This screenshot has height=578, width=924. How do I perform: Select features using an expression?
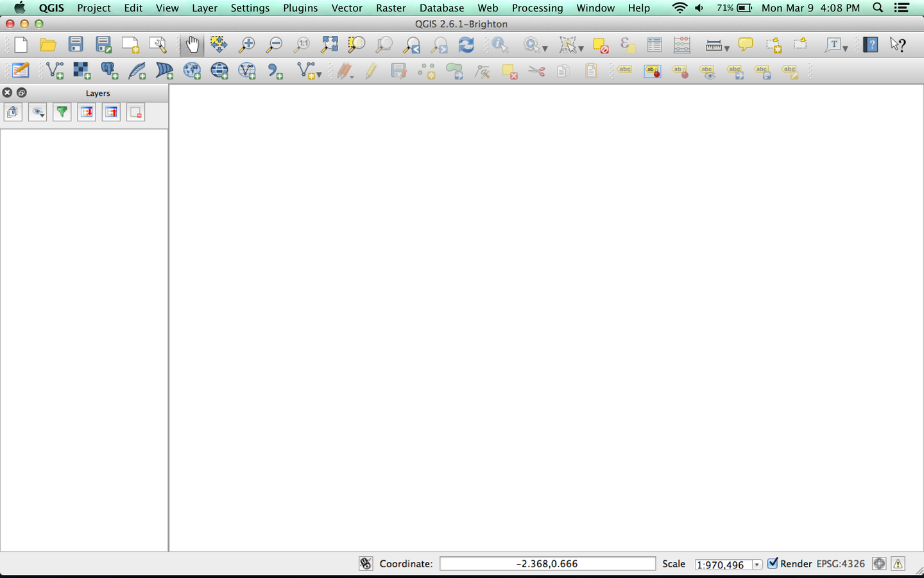(627, 45)
